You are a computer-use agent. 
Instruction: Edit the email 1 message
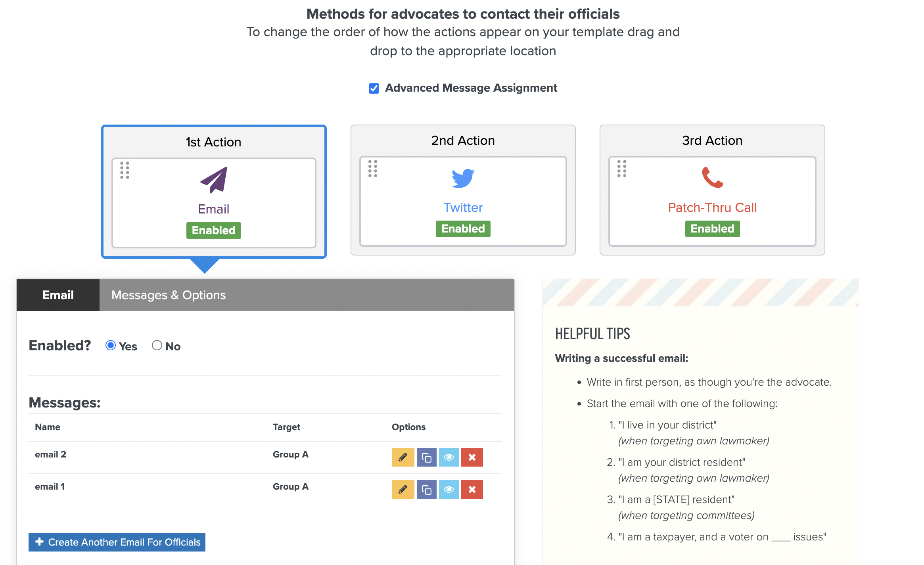403,489
